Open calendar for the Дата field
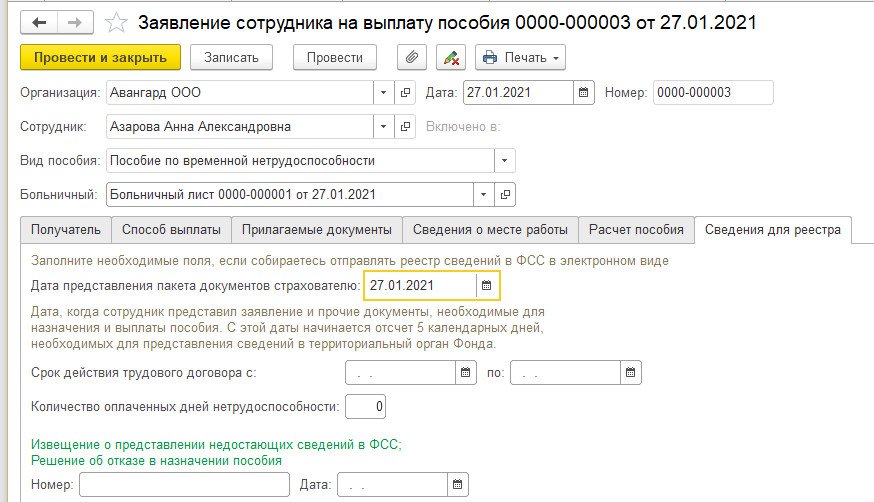The height and width of the screenshot is (502, 874). pos(583,93)
